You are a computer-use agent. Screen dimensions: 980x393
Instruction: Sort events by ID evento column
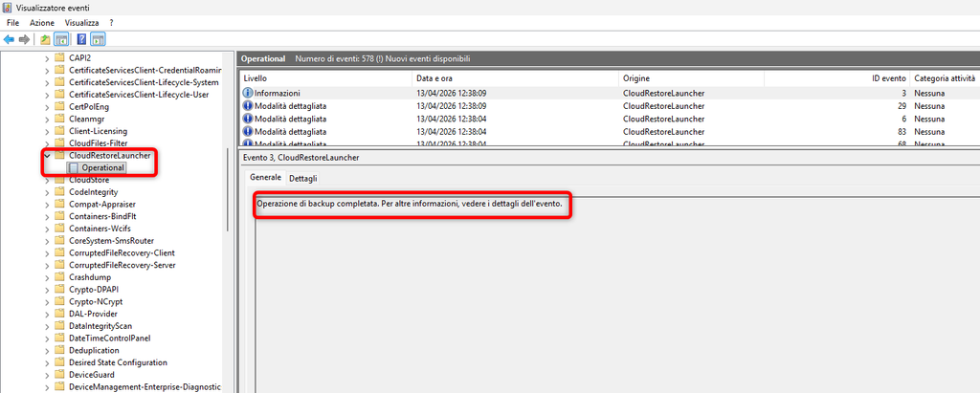tap(836, 78)
